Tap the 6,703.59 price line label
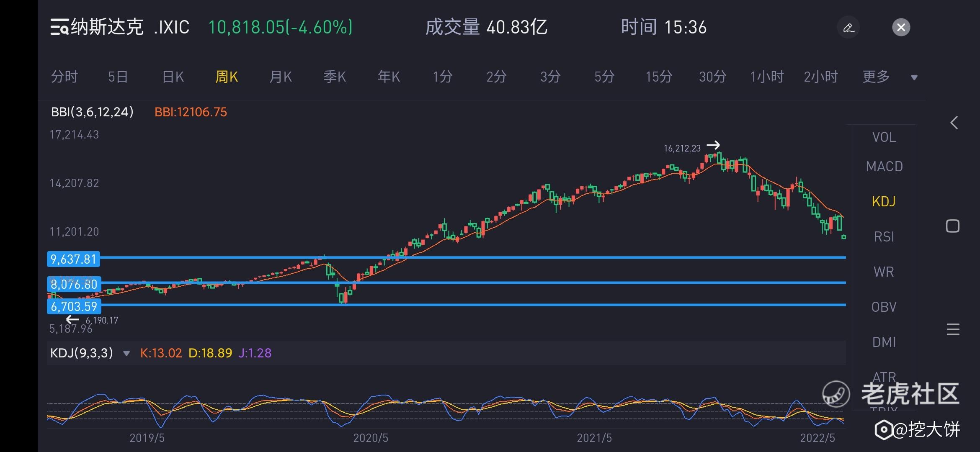Image resolution: width=980 pixels, height=452 pixels. 74,306
